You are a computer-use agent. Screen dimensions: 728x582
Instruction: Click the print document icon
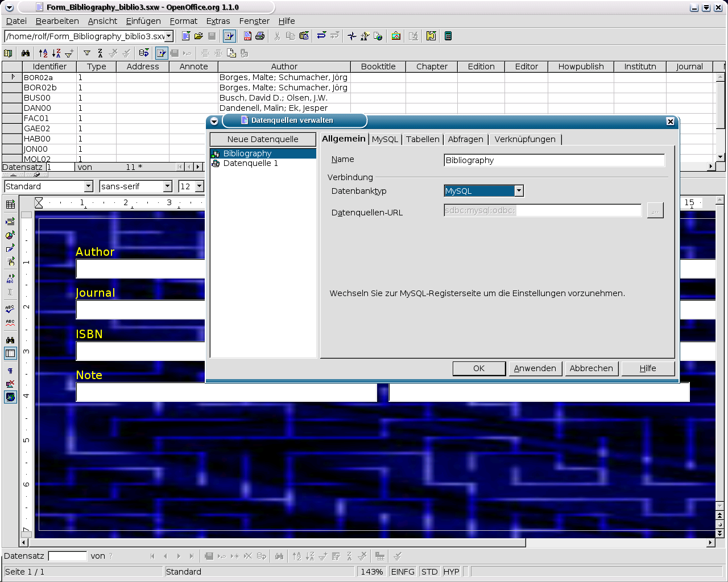[260, 36]
